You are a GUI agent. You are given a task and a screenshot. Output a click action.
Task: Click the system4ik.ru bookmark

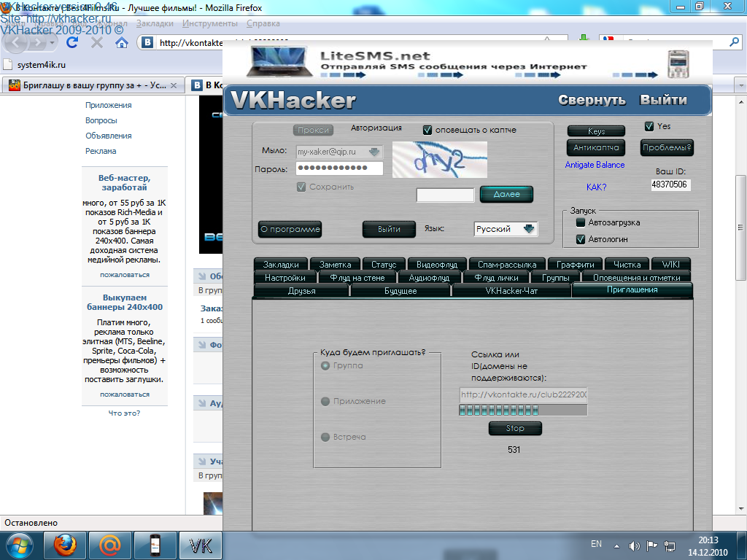35,65
